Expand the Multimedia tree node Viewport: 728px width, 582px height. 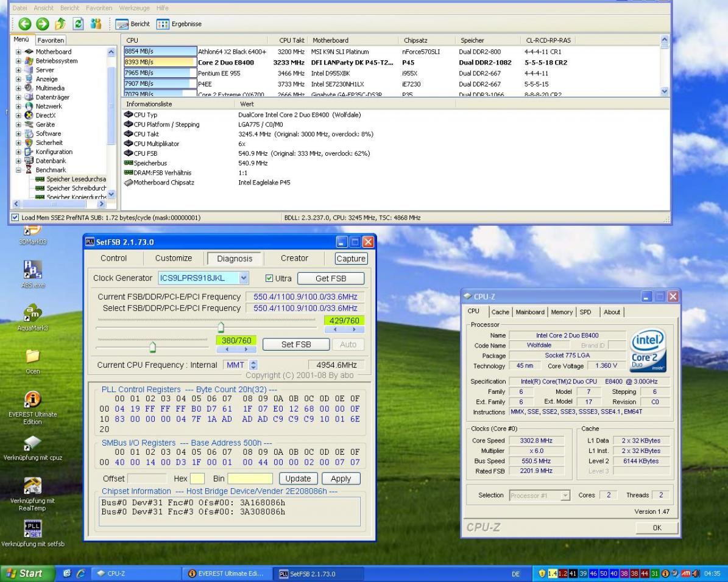coord(18,88)
